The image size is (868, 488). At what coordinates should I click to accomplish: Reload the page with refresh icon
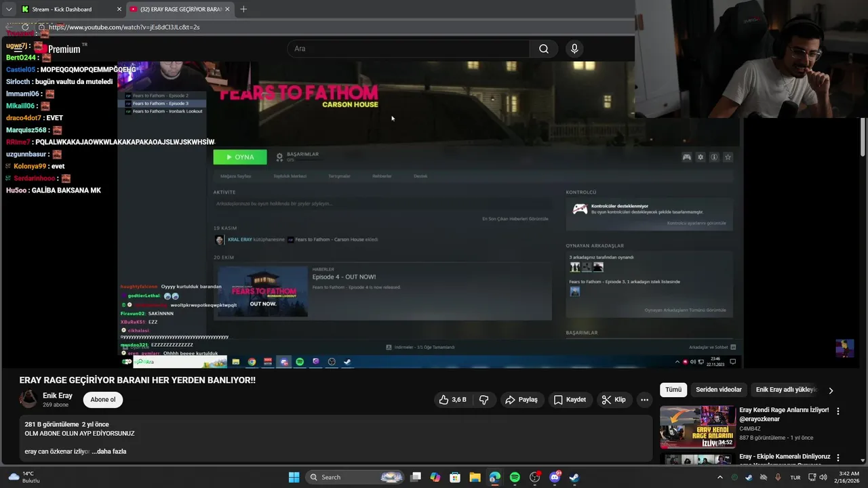[25, 27]
